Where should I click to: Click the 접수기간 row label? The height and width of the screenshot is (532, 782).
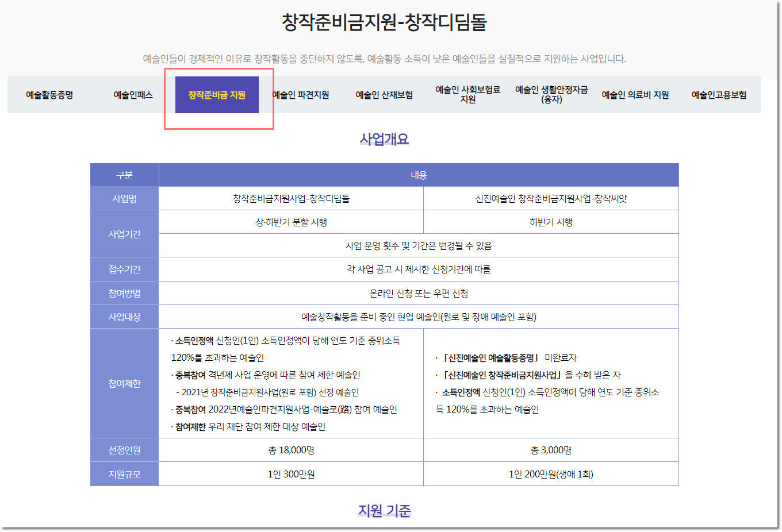pos(124,269)
